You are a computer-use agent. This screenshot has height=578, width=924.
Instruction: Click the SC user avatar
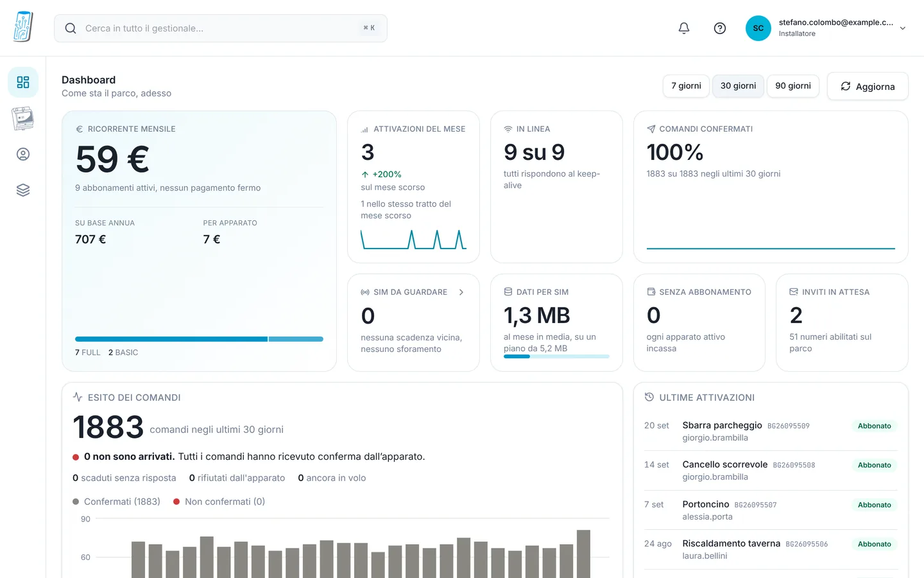coord(758,28)
